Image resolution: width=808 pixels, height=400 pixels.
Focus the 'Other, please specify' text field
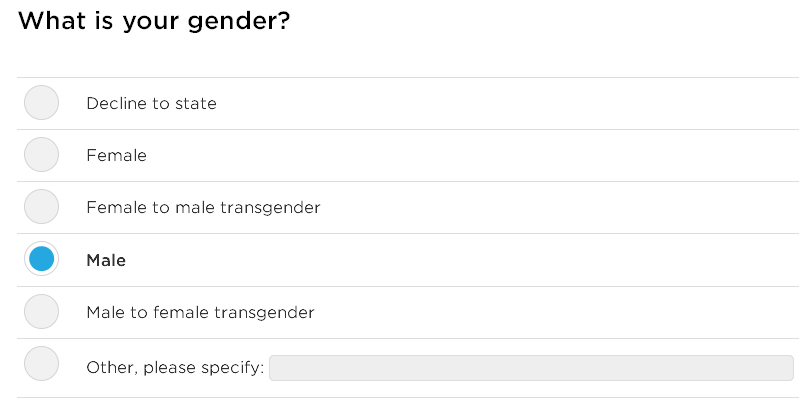click(531, 368)
